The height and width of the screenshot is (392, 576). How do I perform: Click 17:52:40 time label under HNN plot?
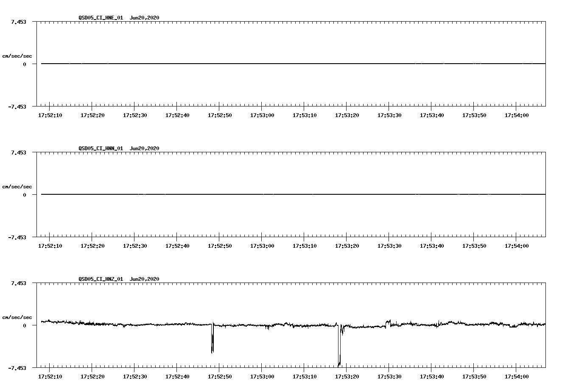pos(177,246)
